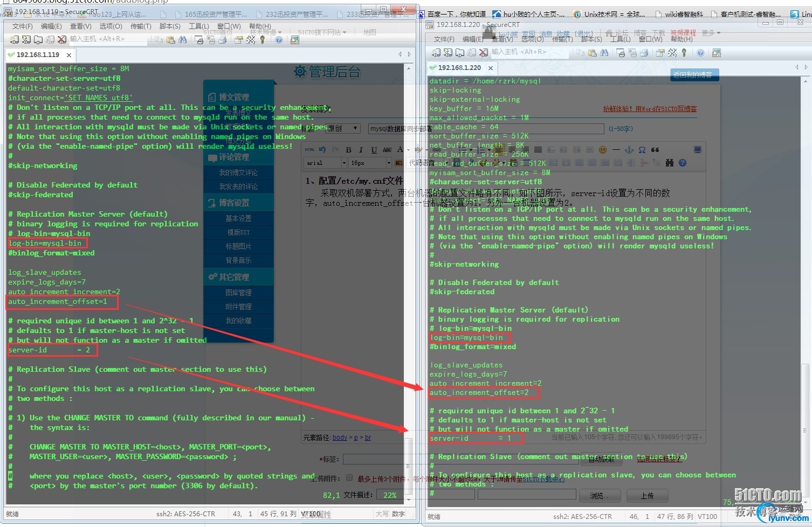Insert special character with Omega icon

642,150
